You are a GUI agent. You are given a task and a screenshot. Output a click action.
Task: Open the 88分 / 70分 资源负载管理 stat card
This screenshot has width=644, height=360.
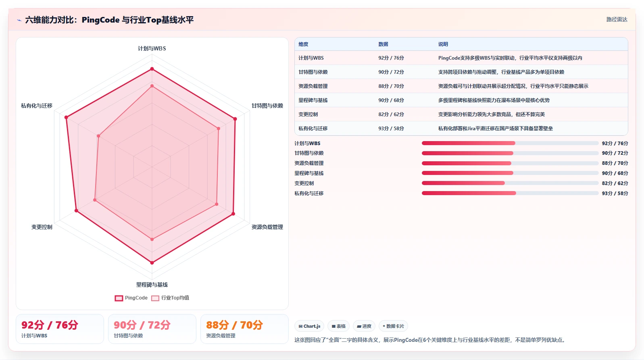tap(244, 329)
